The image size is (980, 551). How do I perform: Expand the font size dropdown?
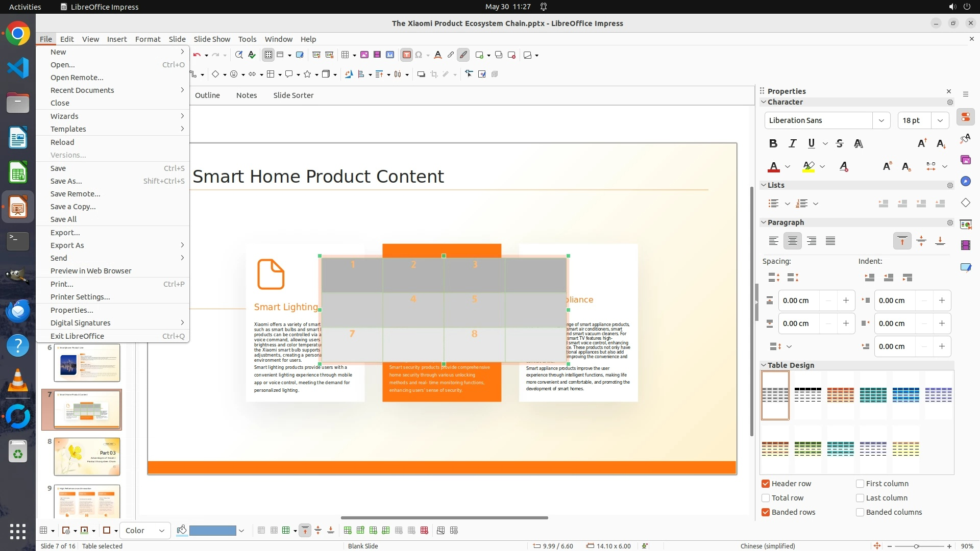pos(940,120)
